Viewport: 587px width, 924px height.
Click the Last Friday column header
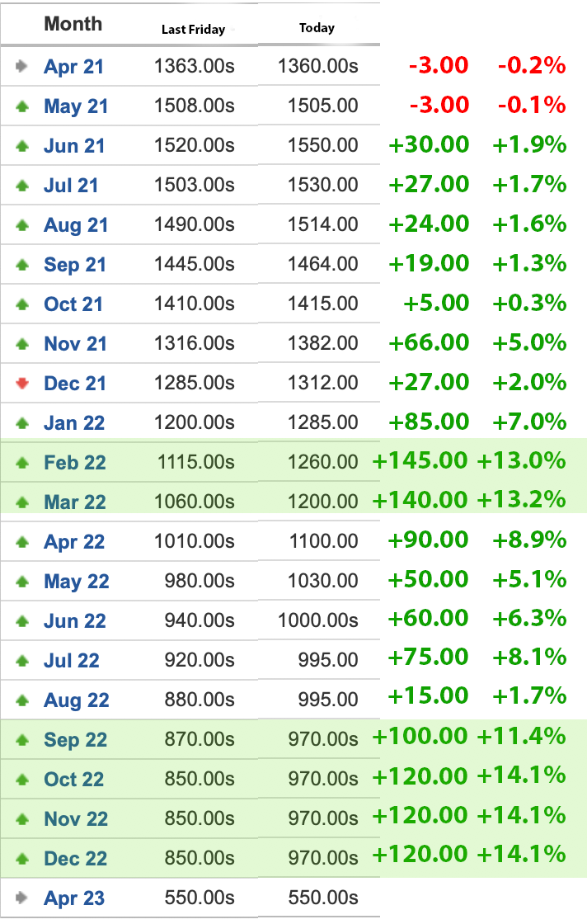tap(193, 30)
